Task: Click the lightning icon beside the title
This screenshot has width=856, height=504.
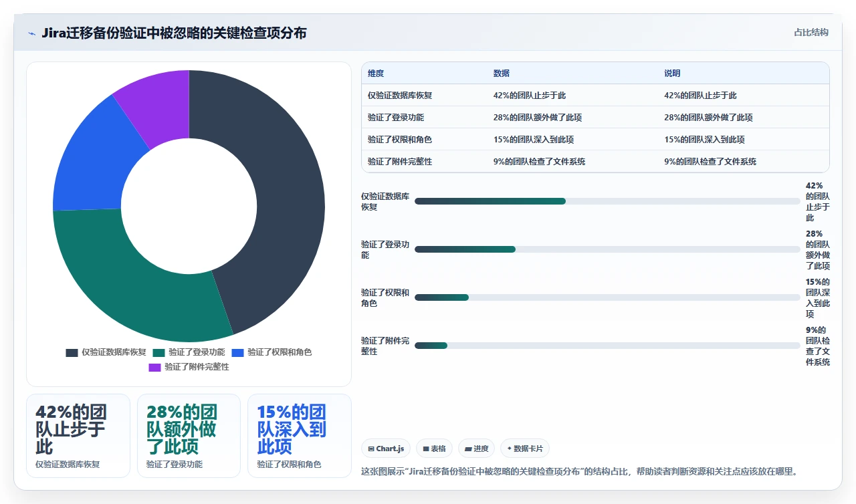Action: point(31,33)
